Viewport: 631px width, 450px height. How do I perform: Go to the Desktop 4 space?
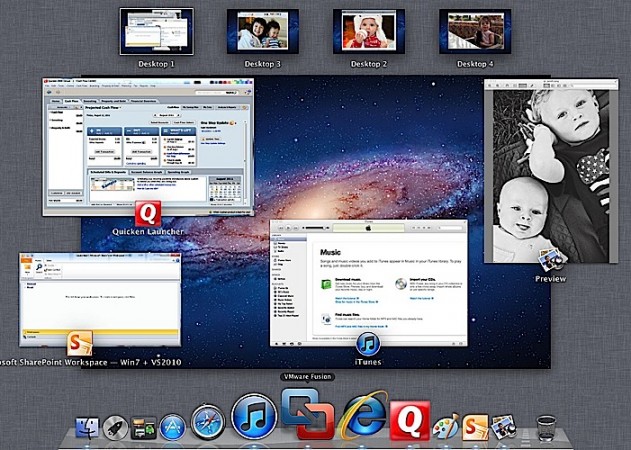pos(475,31)
